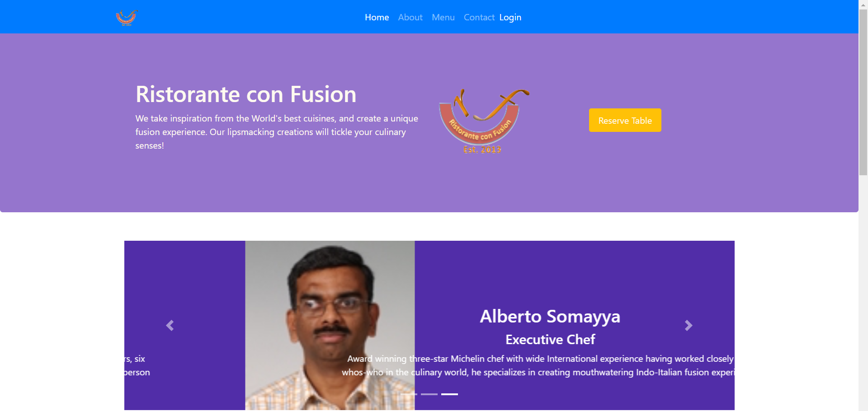Select the third carousel indicator

pos(449,394)
